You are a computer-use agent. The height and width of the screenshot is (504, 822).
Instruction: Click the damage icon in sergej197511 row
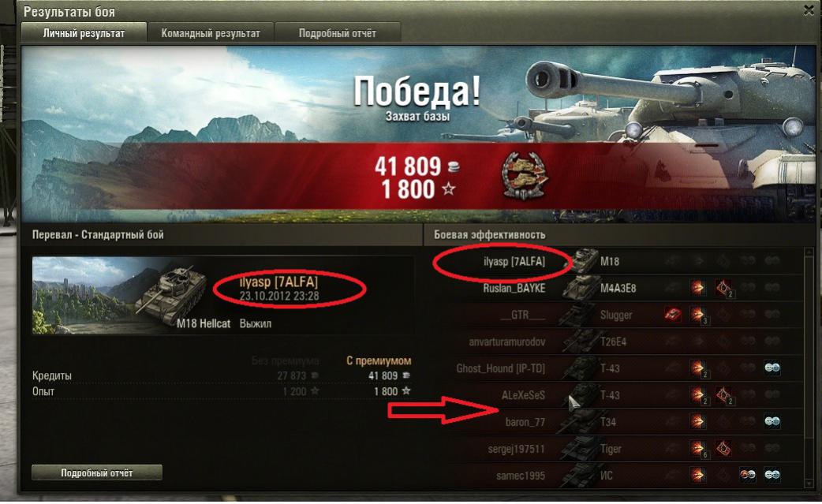pos(697,449)
